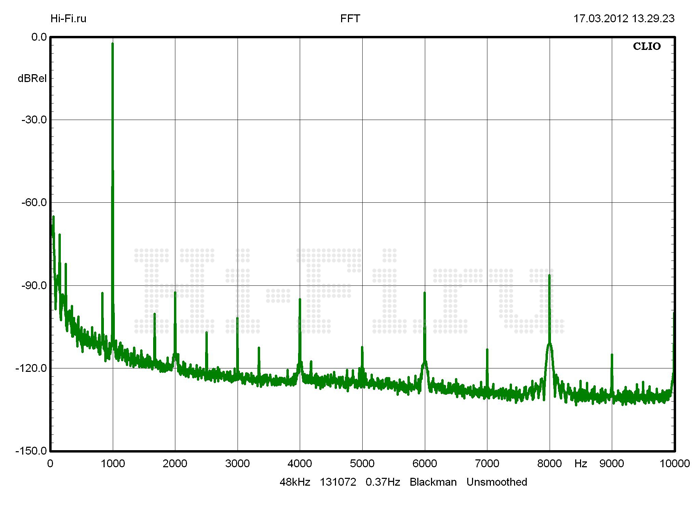This screenshot has width=700, height=525.
Task: Click the -120.0 label on the vertical axis
Action: click(31, 368)
